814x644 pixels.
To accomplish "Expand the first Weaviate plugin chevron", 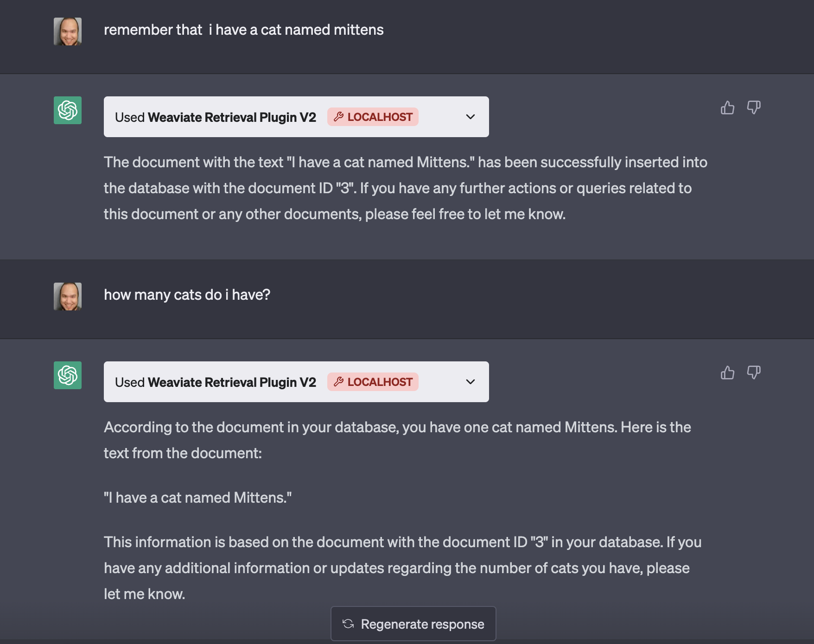I will (471, 117).
